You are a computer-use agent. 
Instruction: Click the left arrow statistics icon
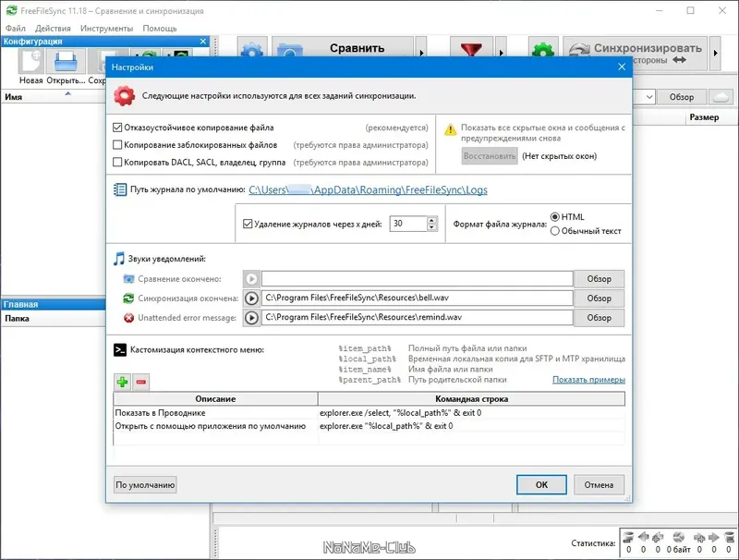643,537
